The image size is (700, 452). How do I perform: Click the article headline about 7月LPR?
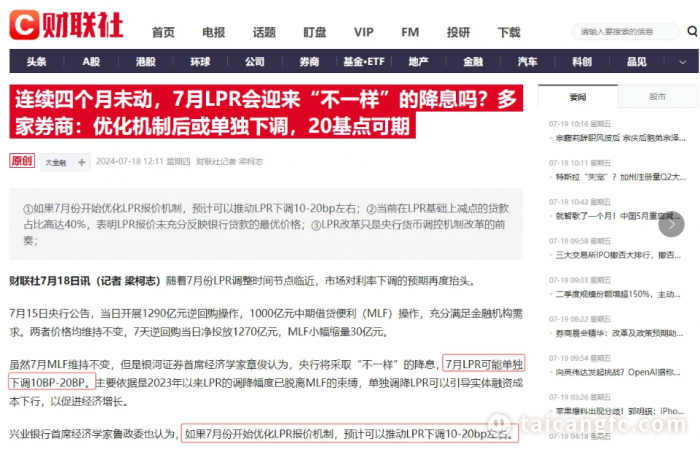[x=266, y=112]
